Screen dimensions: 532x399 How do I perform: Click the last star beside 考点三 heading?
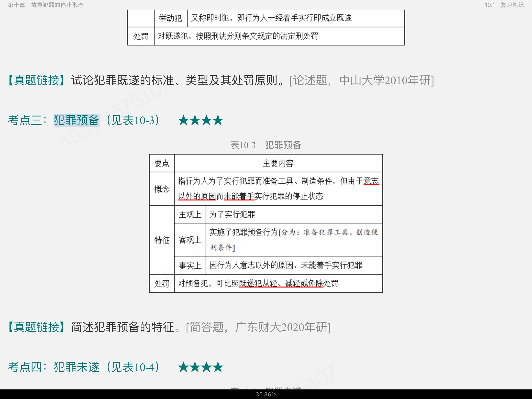click(218, 120)
